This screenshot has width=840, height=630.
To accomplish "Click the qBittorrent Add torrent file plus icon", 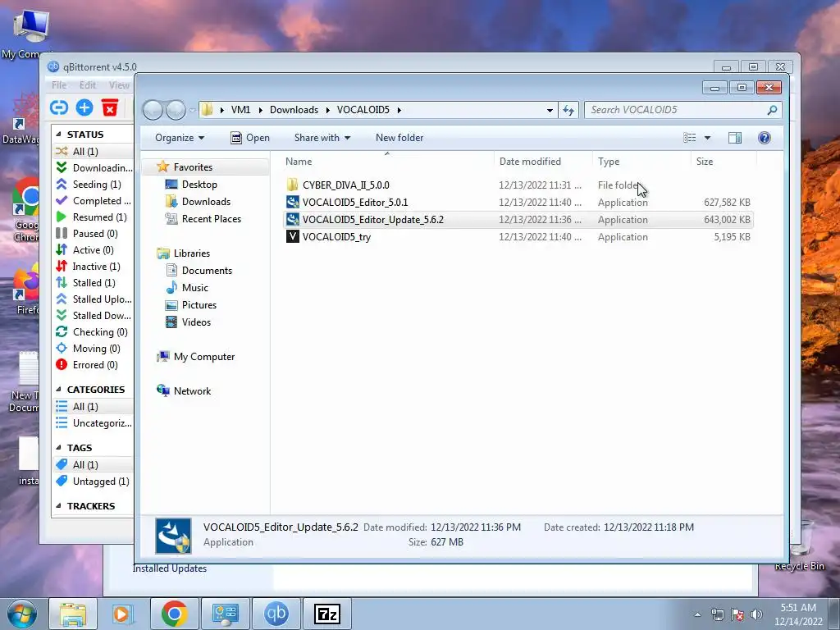I will [84, 107].
